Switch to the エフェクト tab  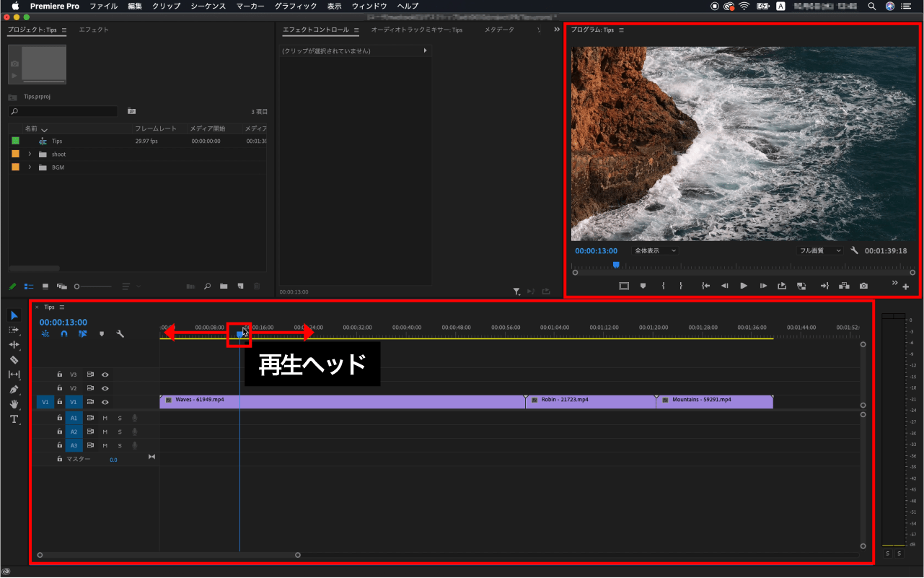(94, 30)
